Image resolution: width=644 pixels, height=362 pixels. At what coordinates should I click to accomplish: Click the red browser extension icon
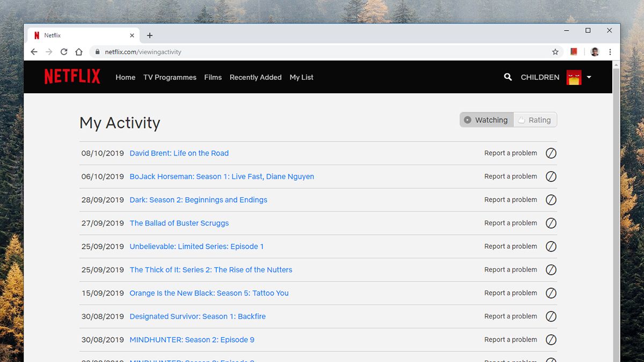click(x=574, y=52)
